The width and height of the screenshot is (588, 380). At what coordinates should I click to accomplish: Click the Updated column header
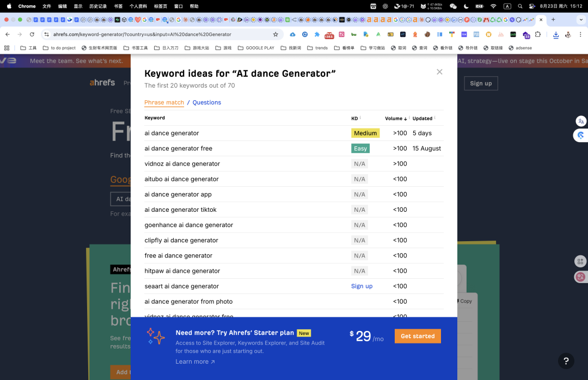[x=422, y=119]
